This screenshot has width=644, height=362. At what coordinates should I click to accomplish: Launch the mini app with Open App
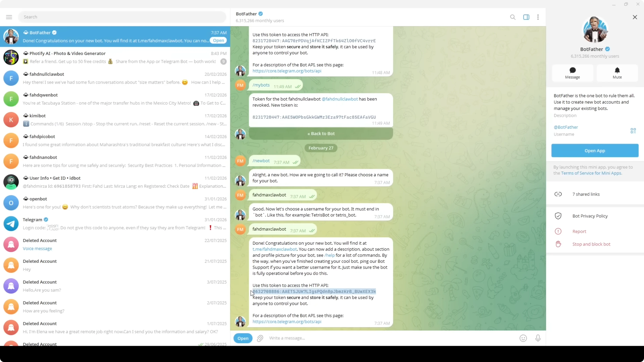595,150
